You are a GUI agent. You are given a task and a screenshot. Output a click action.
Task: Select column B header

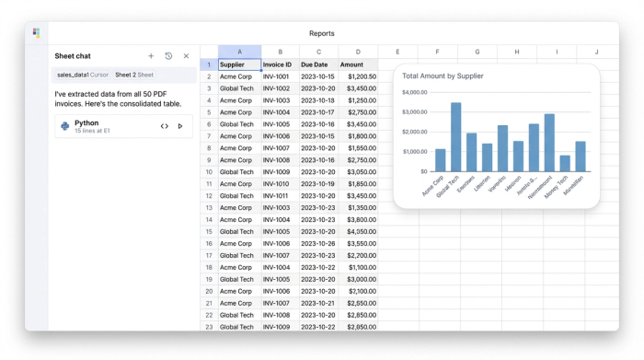280,52
